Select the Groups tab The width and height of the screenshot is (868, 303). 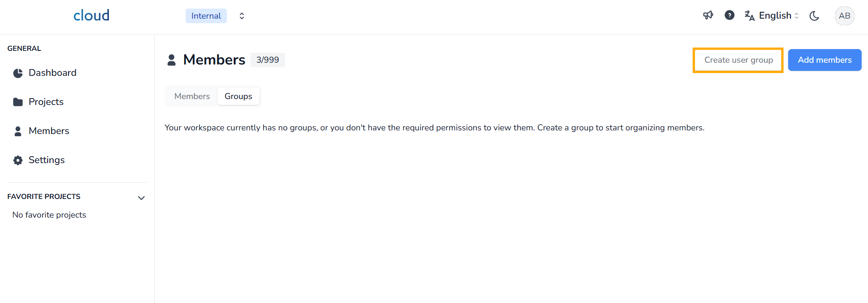tap(238, 96)
